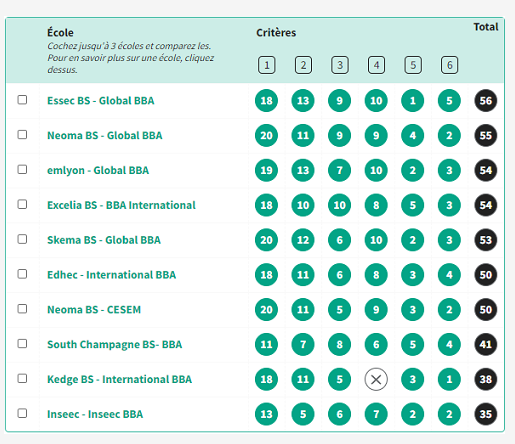This screenshot has width=515, height=444.
Task: Click criterion 4 header icon
Action: 376,65
